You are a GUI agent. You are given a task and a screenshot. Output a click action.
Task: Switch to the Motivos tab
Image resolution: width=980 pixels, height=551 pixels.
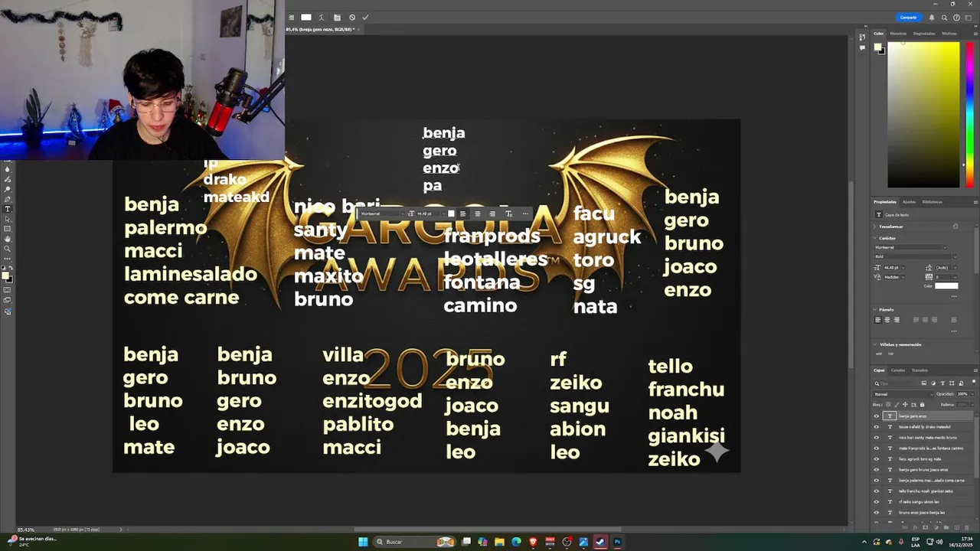pyautogui.click(x=949, y=34)
